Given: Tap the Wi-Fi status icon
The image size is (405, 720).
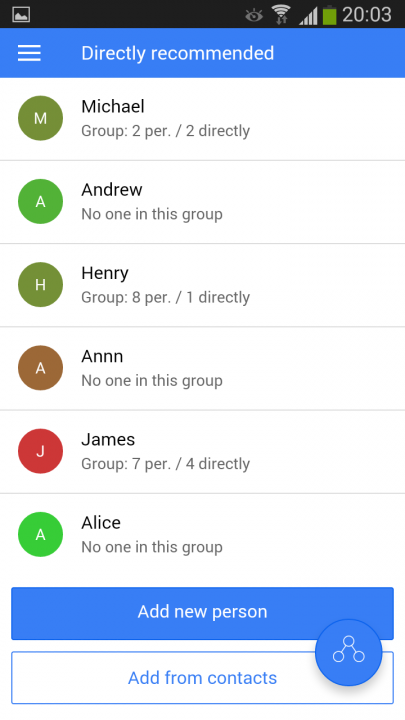Looking at the screenshot, I should point(281,14).
